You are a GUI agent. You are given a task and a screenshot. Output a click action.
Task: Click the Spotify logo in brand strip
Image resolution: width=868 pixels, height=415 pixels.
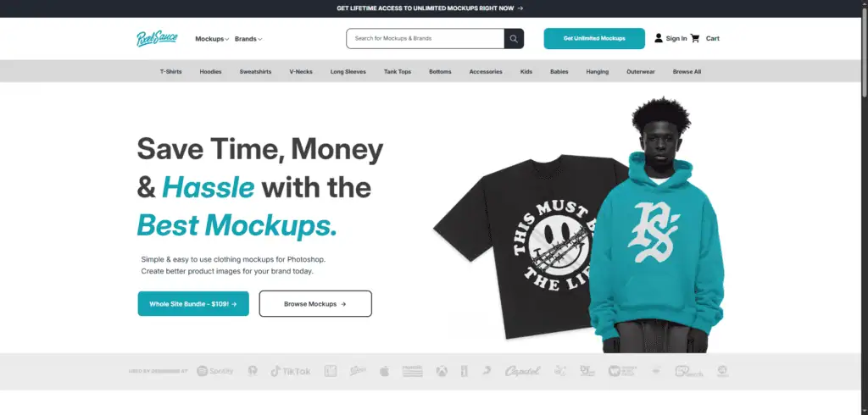215,371
